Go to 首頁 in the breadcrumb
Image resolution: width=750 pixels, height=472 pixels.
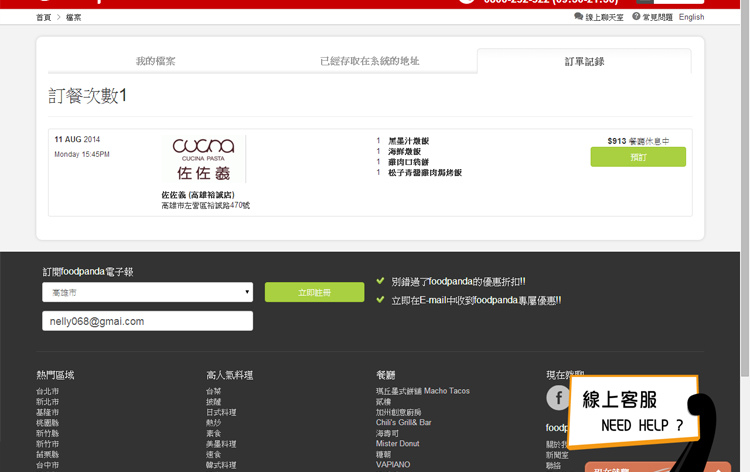point(43,18)
